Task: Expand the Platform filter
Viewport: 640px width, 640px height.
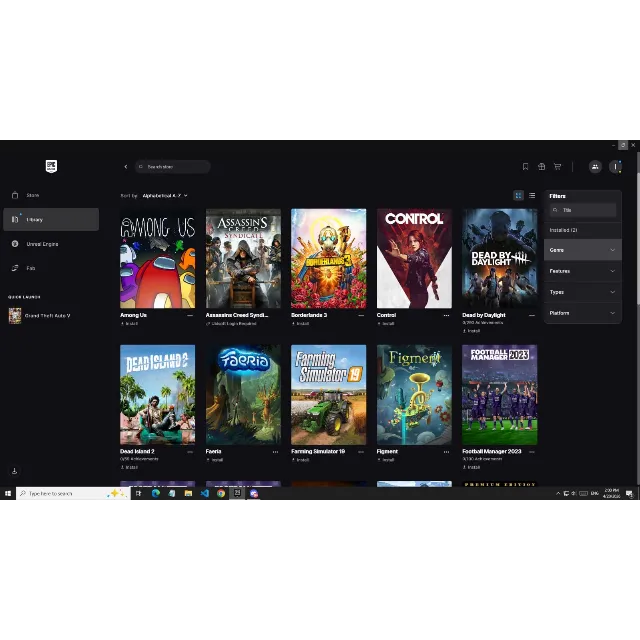Action: (583, 313)
